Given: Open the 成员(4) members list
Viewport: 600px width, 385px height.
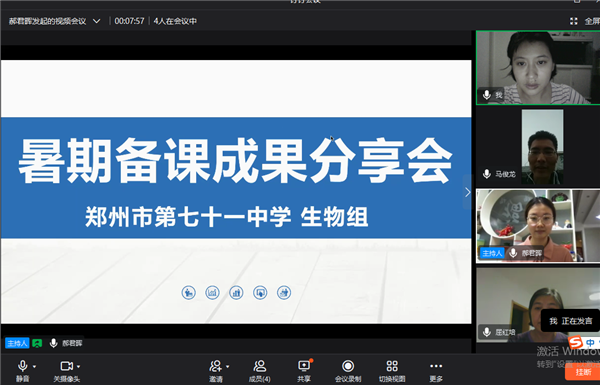Looking at the screenshot, I should [x=259, y=370].
